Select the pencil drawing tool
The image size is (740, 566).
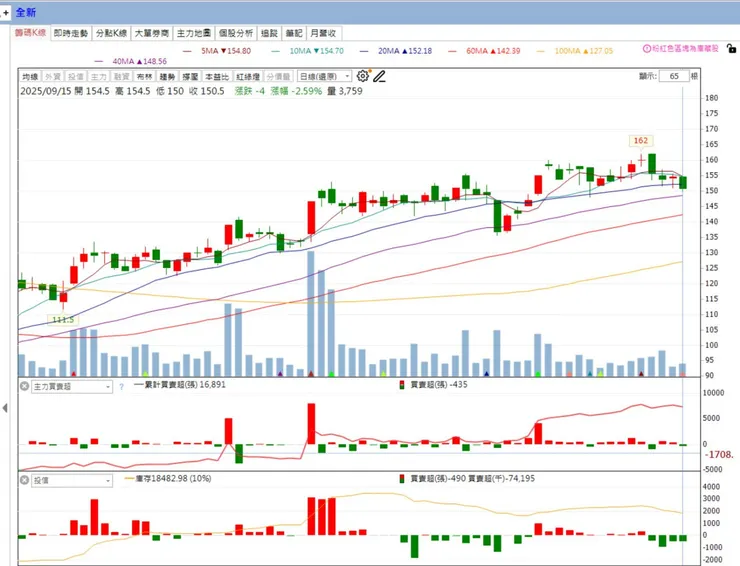pyautogui.click(x=379, y=76)
